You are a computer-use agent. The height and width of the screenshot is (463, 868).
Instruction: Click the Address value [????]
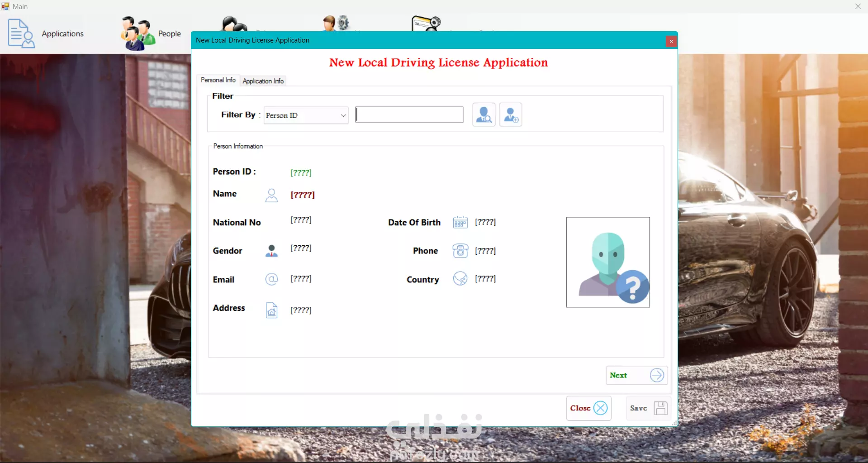(301, 310)
